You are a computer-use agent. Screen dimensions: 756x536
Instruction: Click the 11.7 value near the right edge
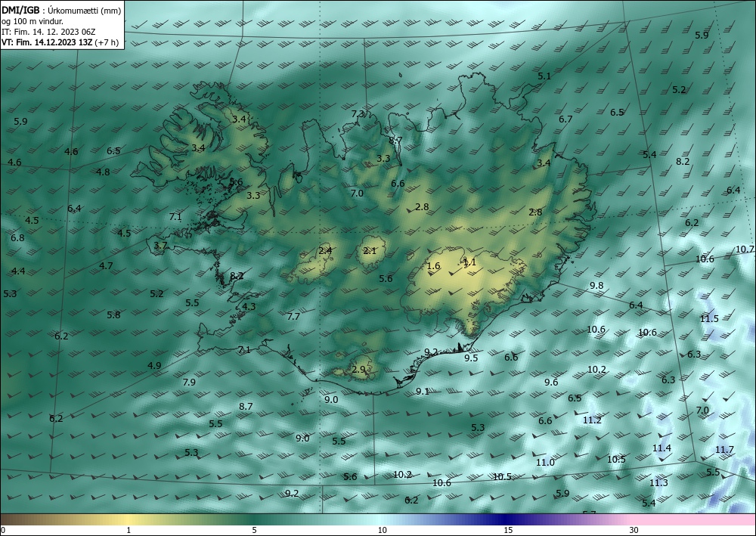pos(724,449)
